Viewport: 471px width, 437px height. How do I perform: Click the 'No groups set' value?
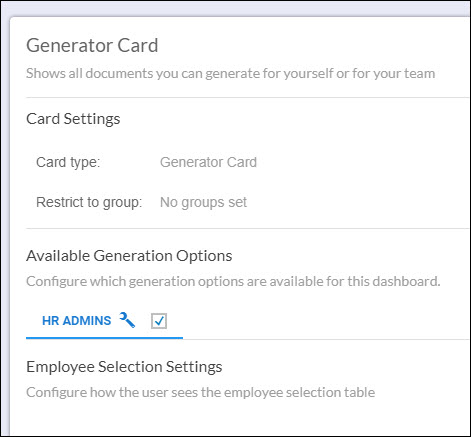point(203,202)
